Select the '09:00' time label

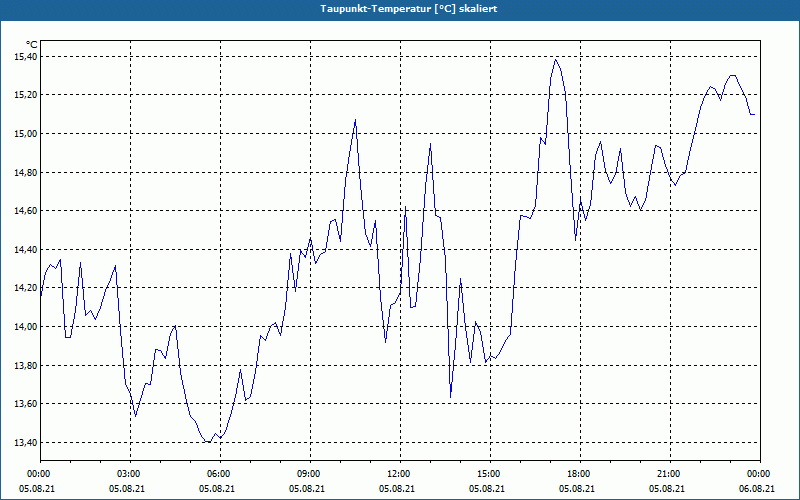pos(310,474)
